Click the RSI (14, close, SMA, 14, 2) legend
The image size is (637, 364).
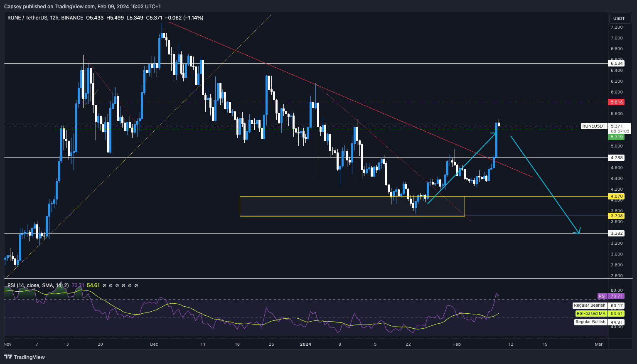(38, 285)
